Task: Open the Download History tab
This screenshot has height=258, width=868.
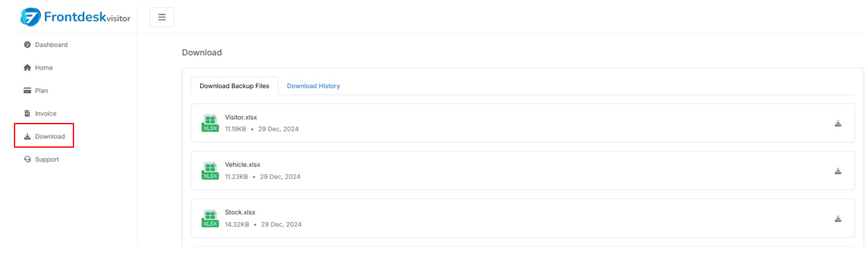Action: pyautogui.click(x=313, y=86)
